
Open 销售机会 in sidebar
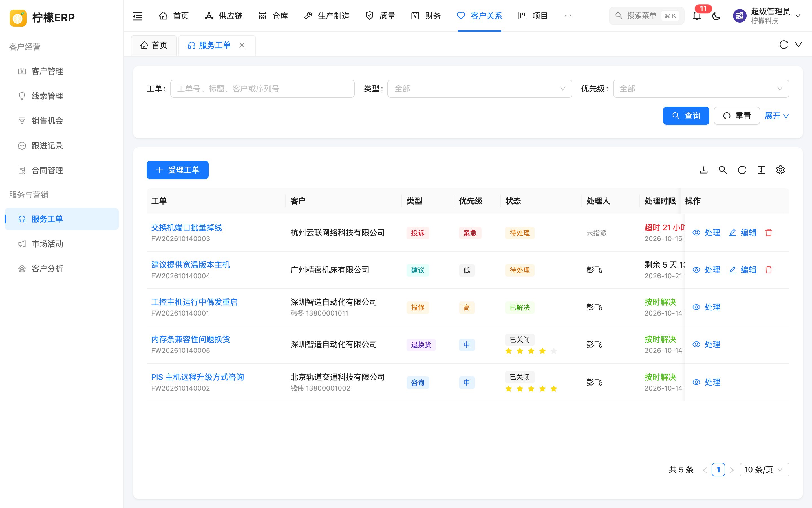62,121
